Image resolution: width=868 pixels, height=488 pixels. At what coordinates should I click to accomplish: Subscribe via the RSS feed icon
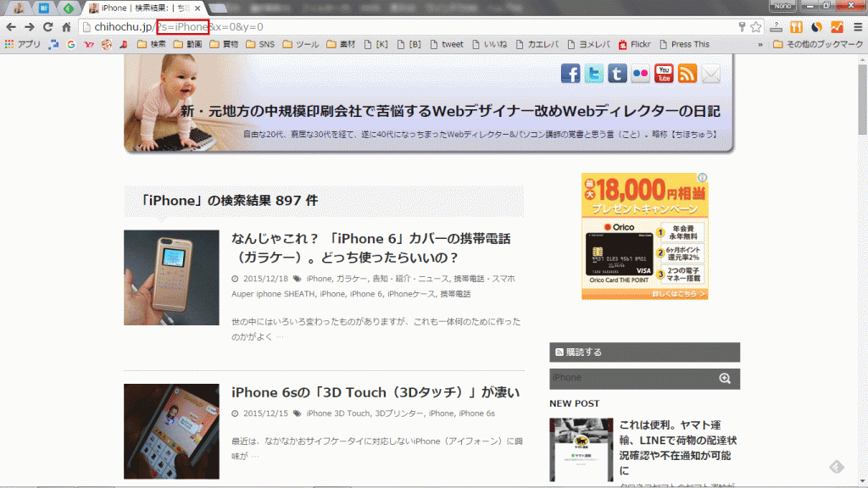[x=687, y=74]
